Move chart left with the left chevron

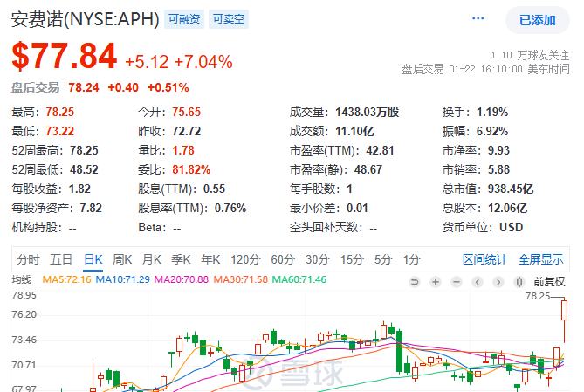click(x=478, y=282)
